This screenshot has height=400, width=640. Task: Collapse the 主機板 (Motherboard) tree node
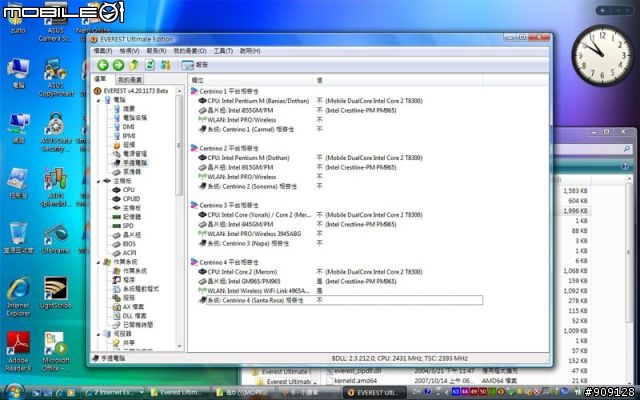pos(98,181)
